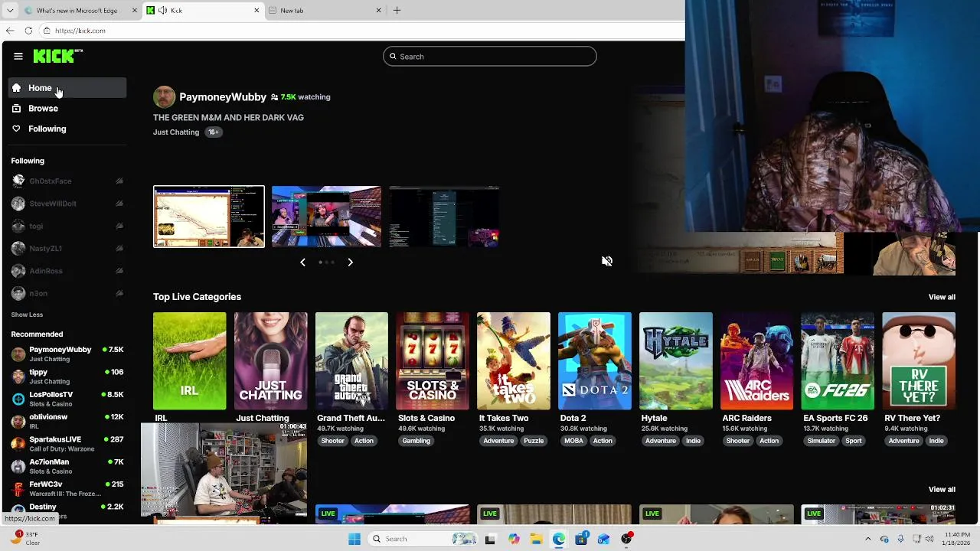Go to previous carousel slide
Image resolution: width=980 pixels, height=551 pixels.
(302, 262)
